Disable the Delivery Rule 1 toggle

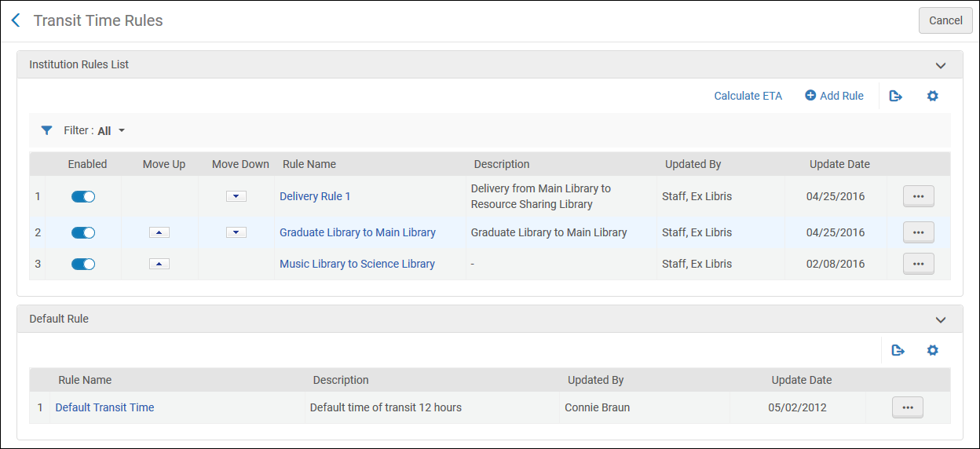point(83,196)
